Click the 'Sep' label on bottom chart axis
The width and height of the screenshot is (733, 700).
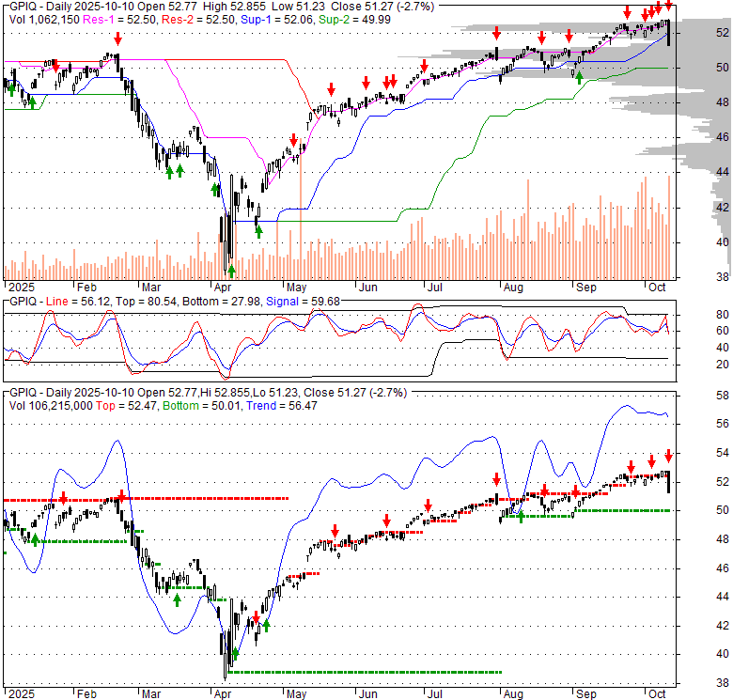tap(586, 694)
